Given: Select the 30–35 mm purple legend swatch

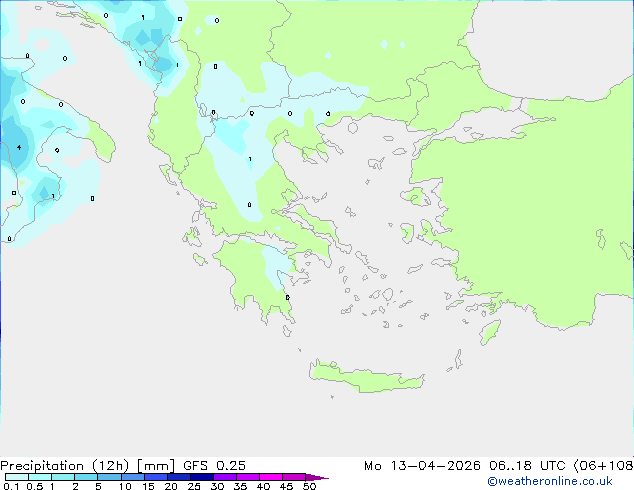Looking at the screenshot, I should pos(225,477).
